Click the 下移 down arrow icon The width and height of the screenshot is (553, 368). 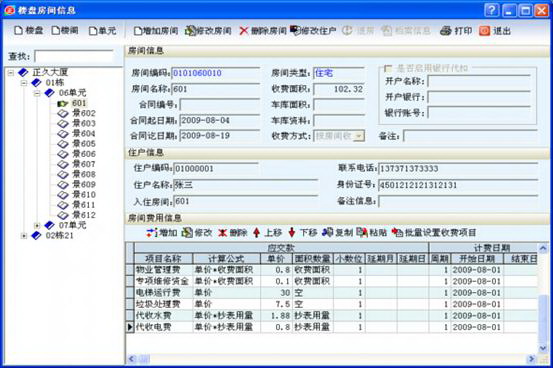click(292, 233)
